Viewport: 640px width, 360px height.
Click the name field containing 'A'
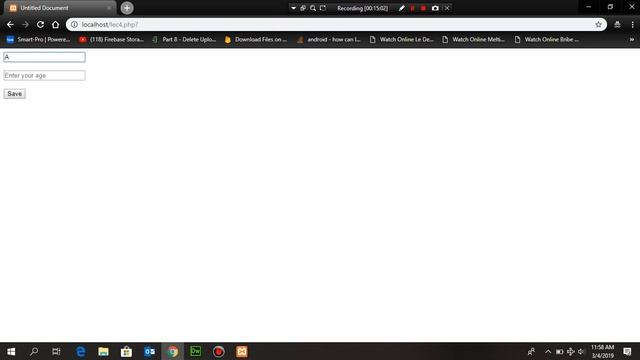click(44, 57)
